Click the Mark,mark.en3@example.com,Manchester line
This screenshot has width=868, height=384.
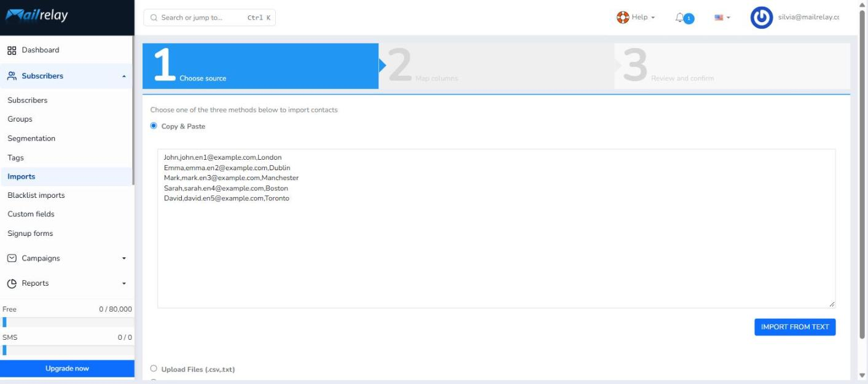click(x=231, y=178)
